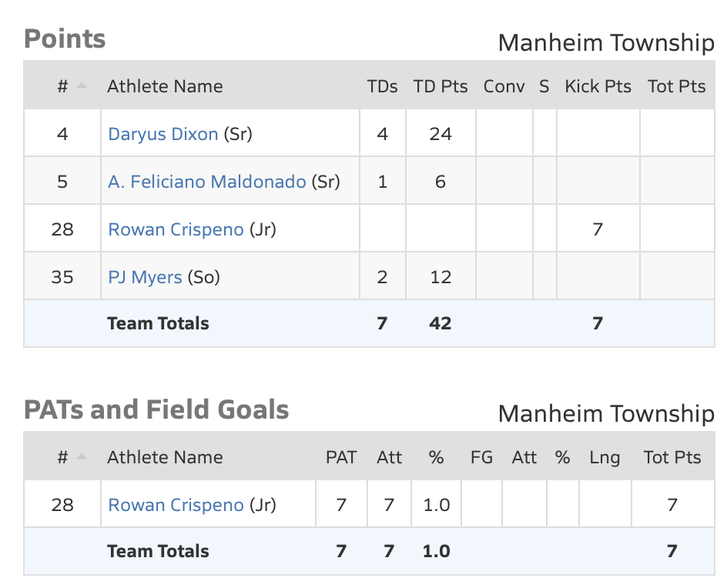Sort Points table by Tot Pts header
727x588 pixels.
(676, 86)
